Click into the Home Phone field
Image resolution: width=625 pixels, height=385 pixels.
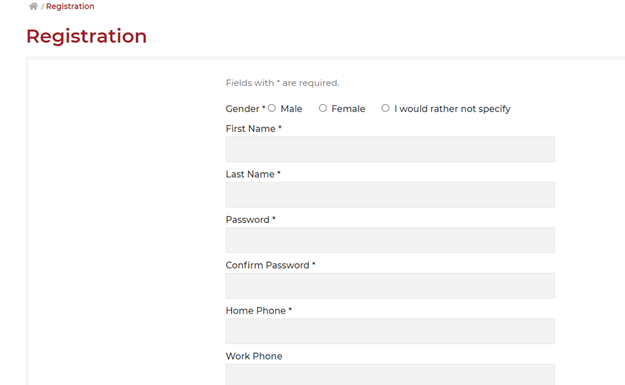pos(390,331)
